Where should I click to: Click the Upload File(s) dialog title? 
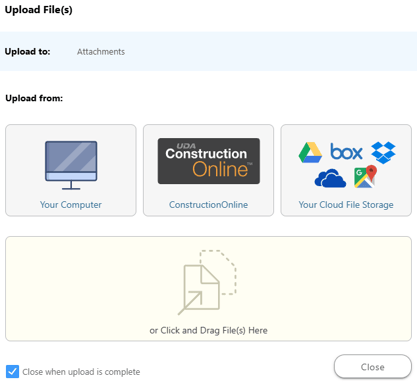[x=38, y=10]
